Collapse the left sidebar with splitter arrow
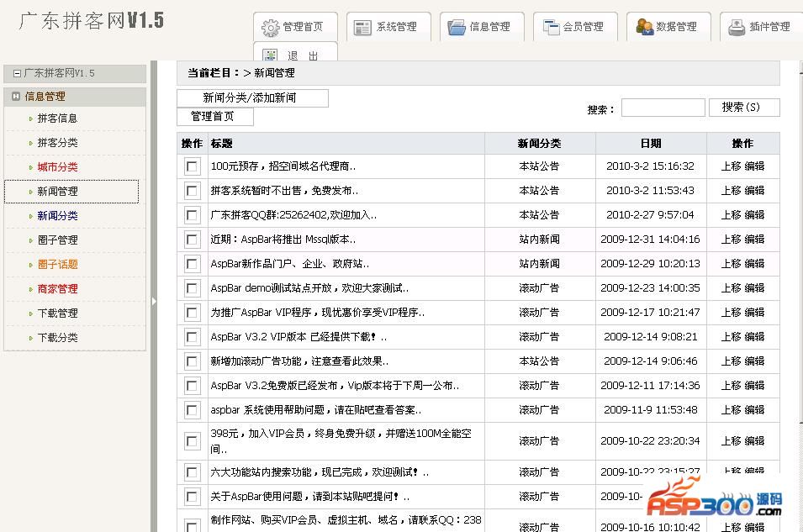 (x=154, y=301)
